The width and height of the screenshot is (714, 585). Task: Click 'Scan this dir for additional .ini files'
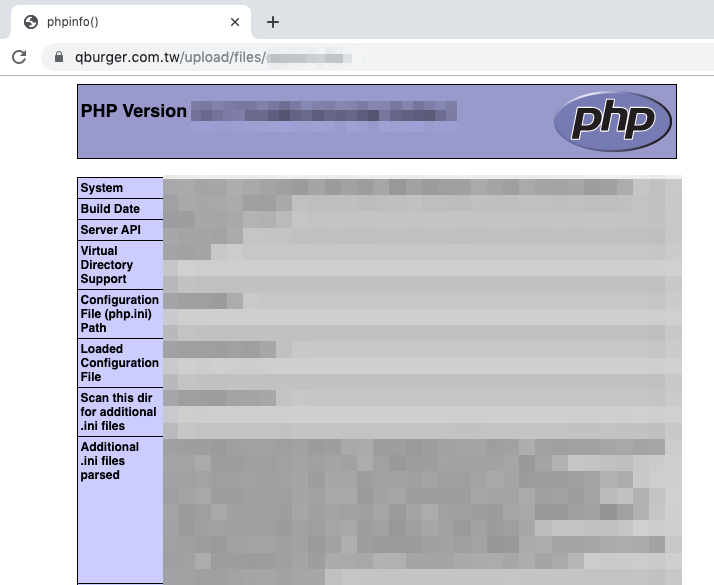[x=120, y=412]
